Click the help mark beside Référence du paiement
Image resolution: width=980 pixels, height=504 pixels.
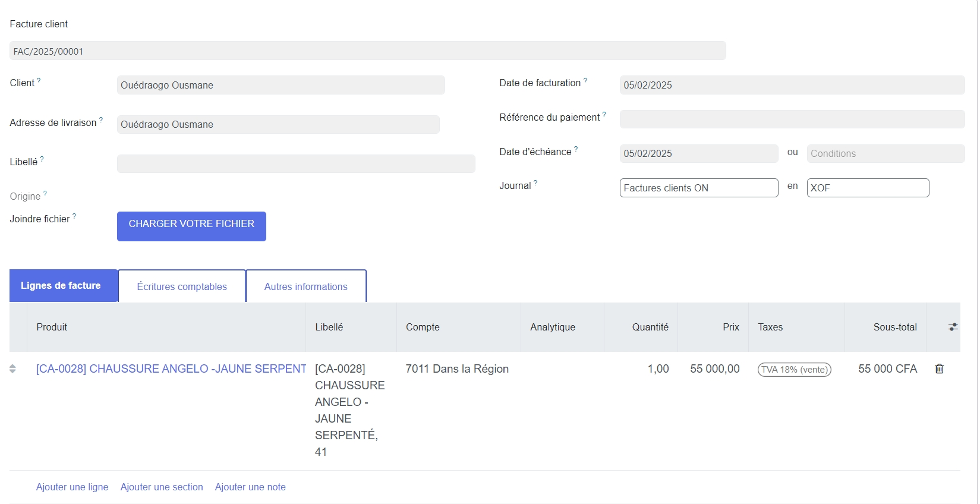604,115
